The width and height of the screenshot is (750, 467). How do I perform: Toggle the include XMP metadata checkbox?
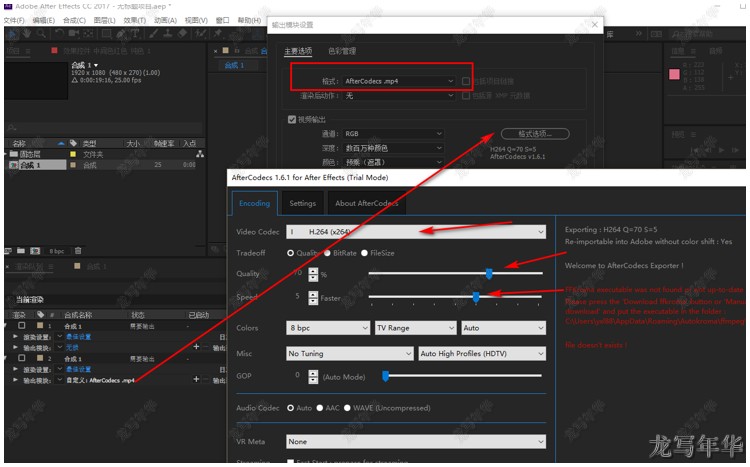click(x=466, y=96)
